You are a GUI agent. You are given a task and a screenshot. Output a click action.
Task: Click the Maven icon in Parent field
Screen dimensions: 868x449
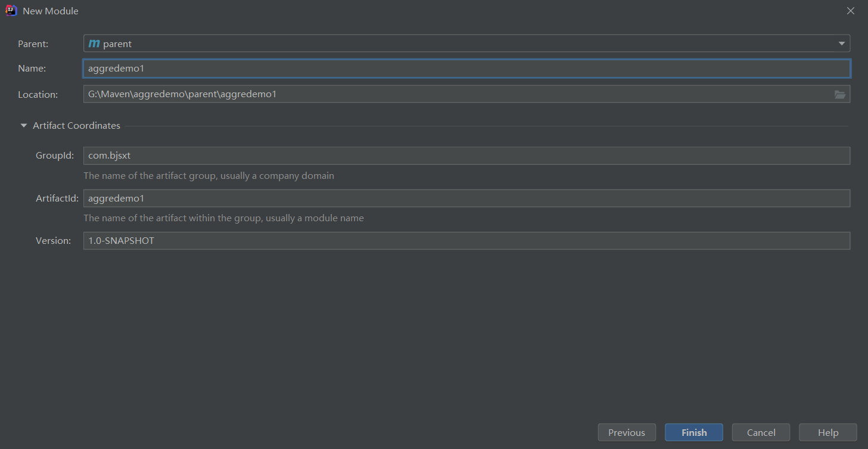(x=94, y=44)
